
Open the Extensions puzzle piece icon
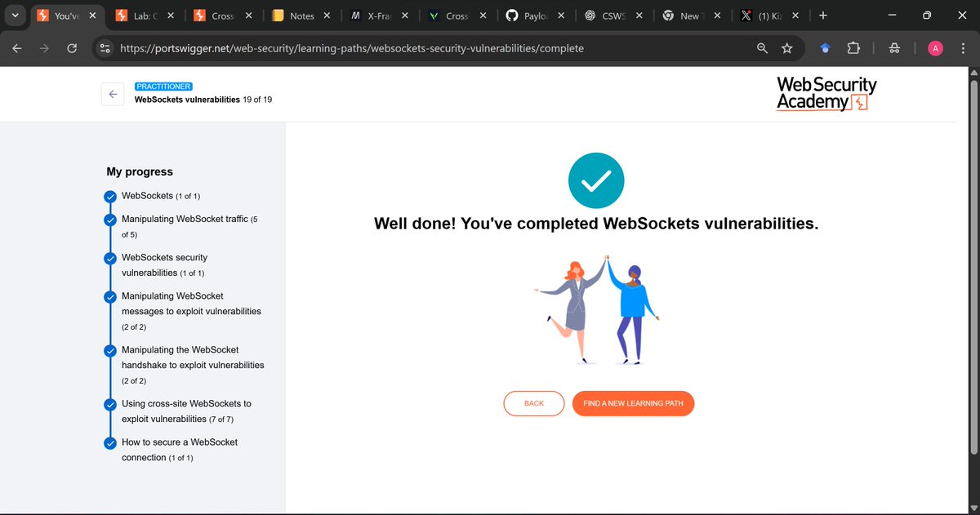(x=853, y=48)
